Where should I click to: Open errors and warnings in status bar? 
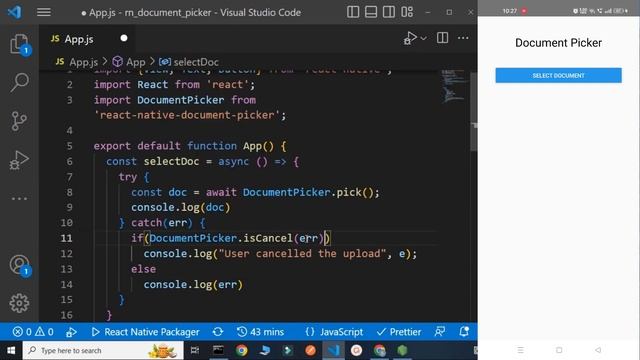point(33,332)
